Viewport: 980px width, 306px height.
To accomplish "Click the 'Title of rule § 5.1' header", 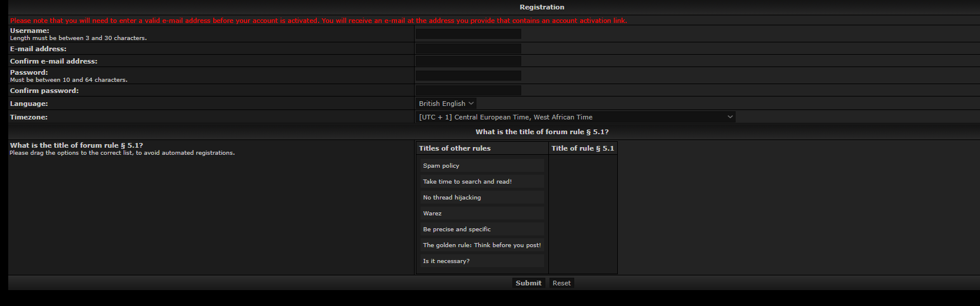I will [x=582, y=148].
